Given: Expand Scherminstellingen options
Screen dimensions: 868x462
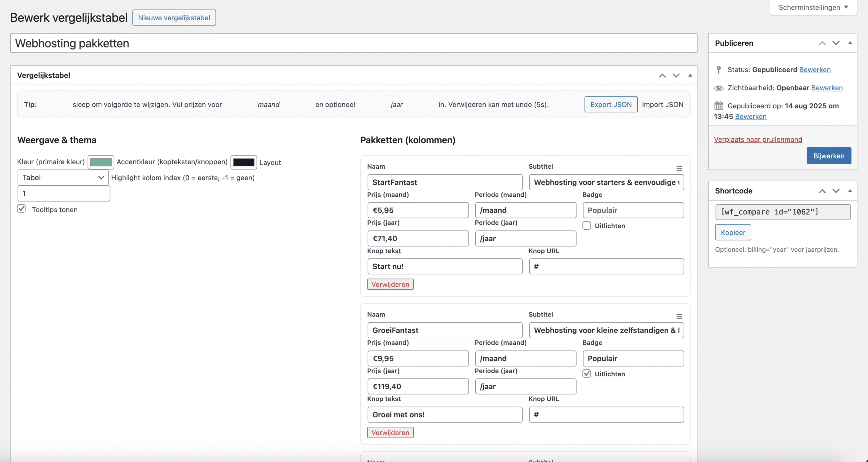Looking at the screenshot, I should 813,7.
